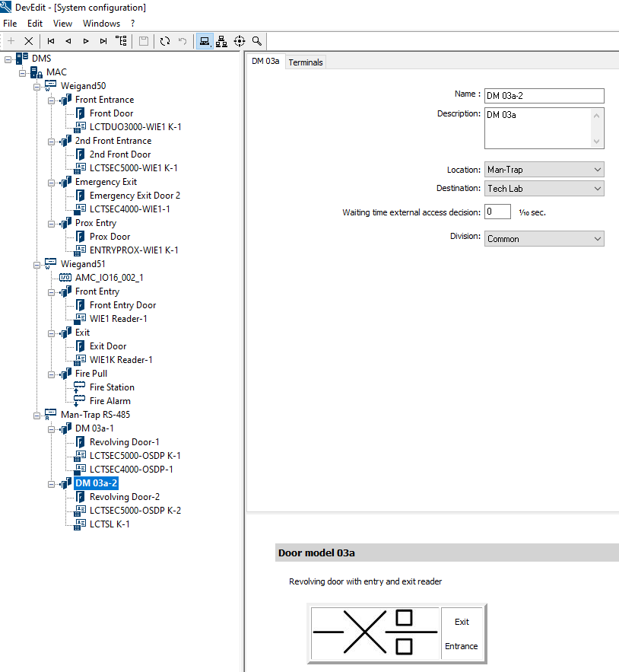Viewport: 619px width, 672px height.
Task: Open the Destination dropdown showing Tech Lab
Action: coord(544,188)
